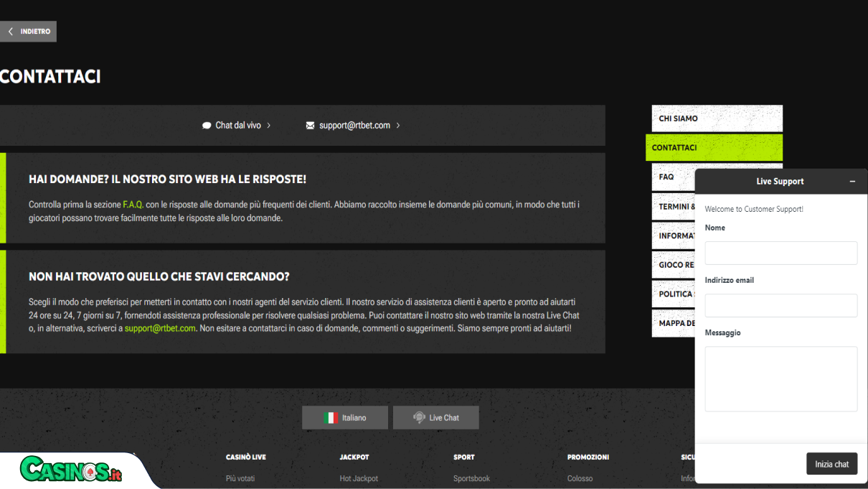
Task: Click the HAI DOMANDE? heading
Action: pyautogui.click(x=167, y=179)
